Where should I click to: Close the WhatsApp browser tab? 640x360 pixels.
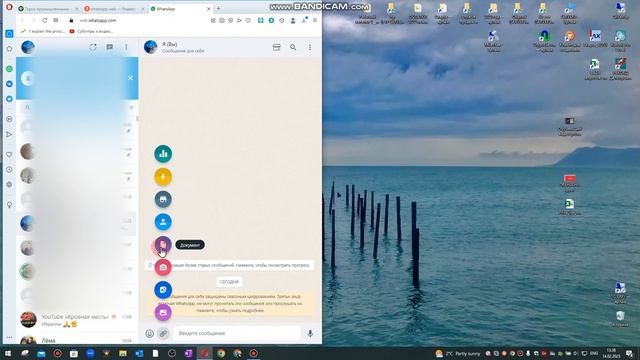[x=209, y=9]
